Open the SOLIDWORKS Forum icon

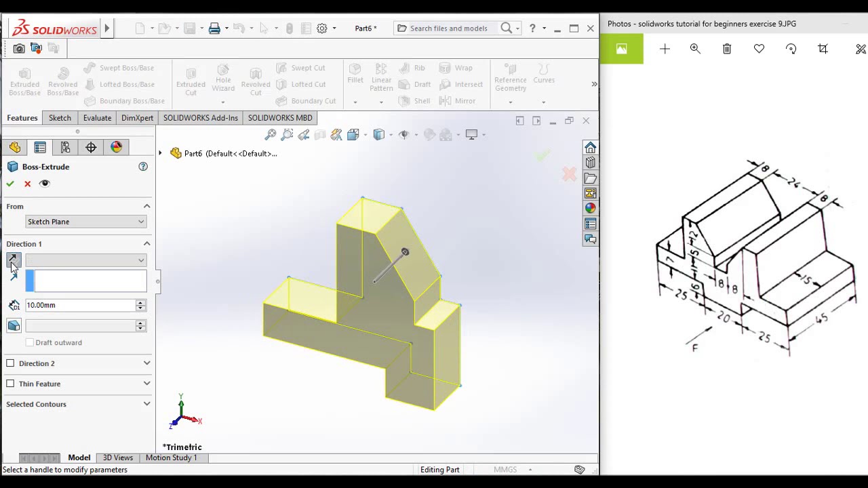click(590, 239)
